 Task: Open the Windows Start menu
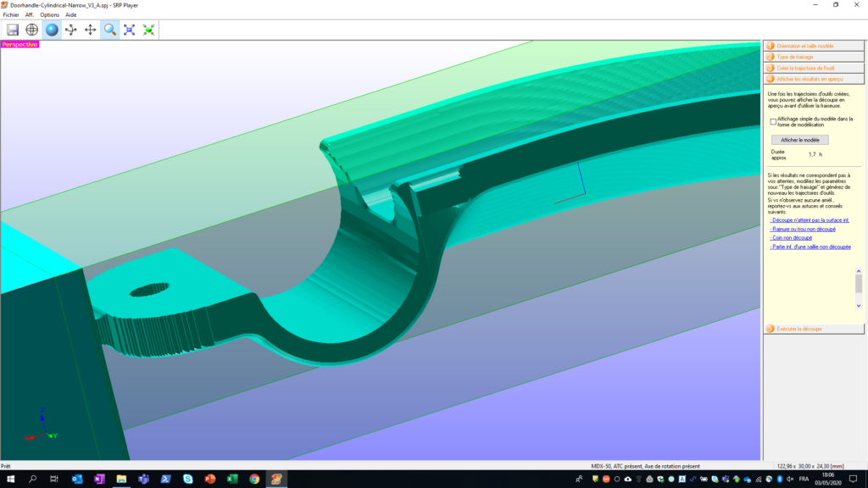click(10, 480)
